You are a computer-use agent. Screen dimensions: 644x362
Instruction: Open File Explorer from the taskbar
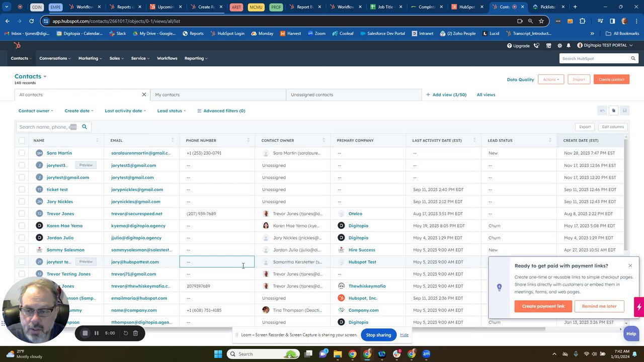tap(338, 354)
